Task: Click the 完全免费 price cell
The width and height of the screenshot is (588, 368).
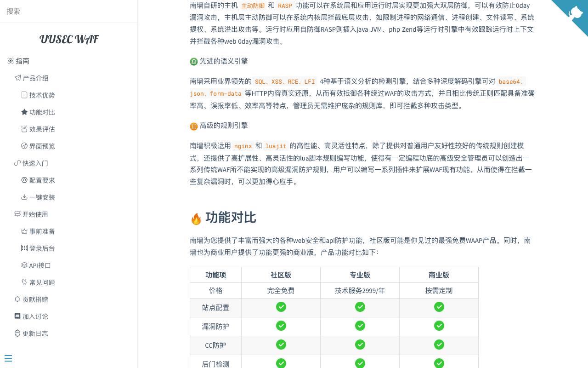Action: (281, 290)
